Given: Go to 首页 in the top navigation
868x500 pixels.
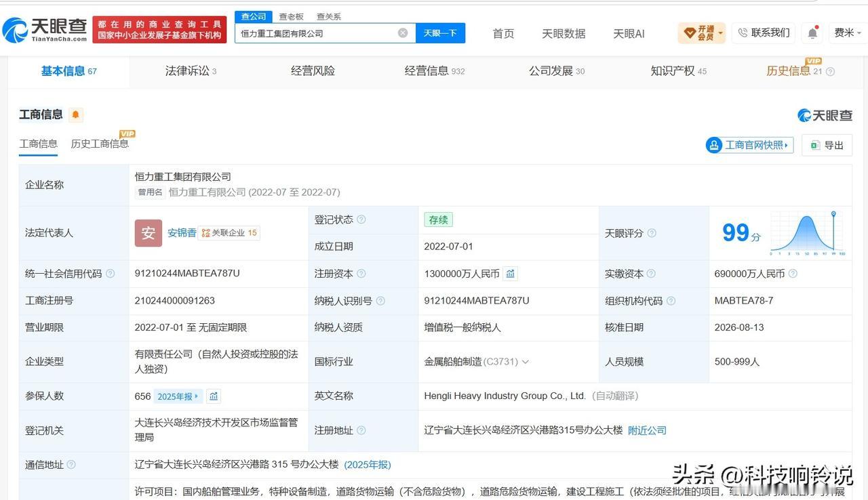Looking at the screenshot, I should (503, 33).
